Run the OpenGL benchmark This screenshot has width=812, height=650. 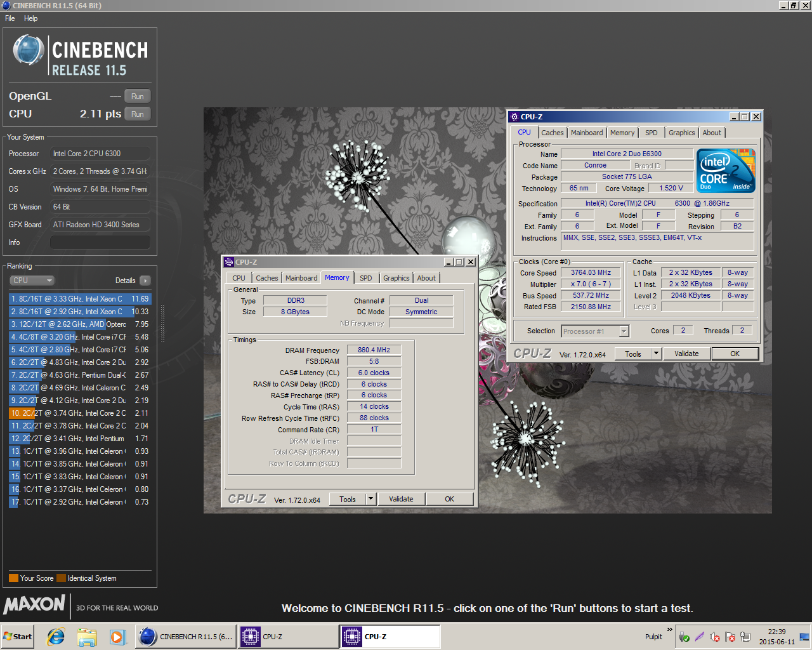[138, 96]
